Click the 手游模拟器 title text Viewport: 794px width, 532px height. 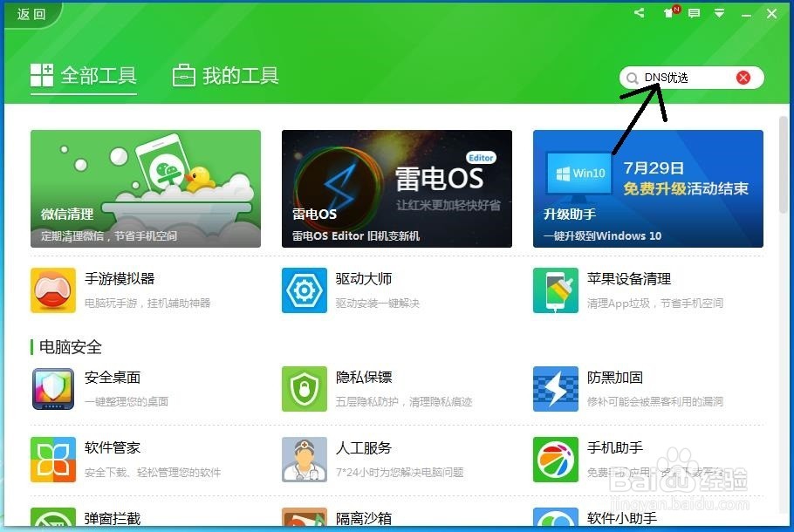click(x=120, y=279)
